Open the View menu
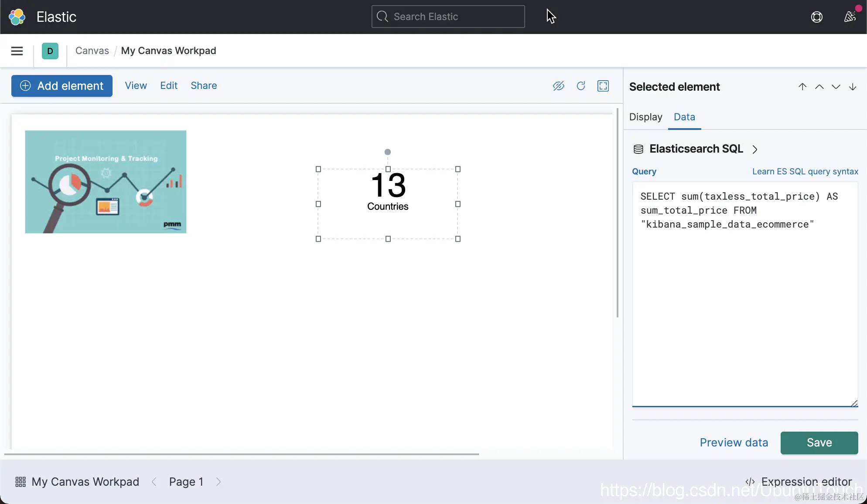The image size is (867, 504). (136, 85)
